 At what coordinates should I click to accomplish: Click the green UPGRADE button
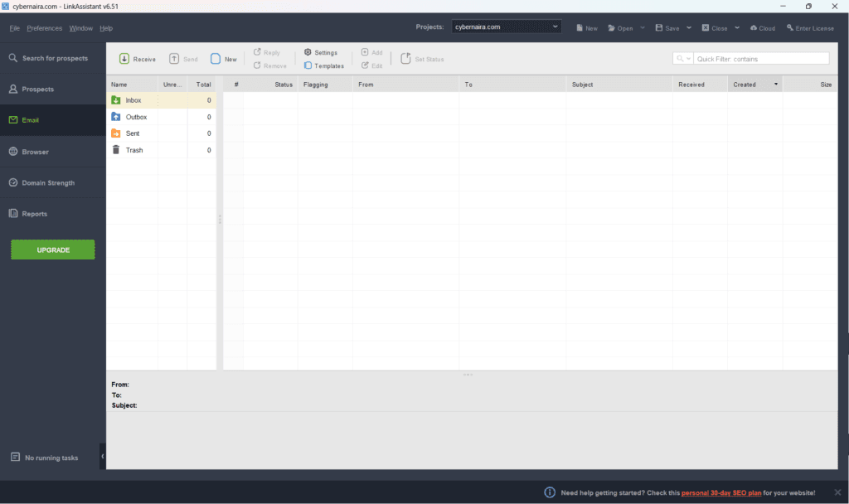53,250
